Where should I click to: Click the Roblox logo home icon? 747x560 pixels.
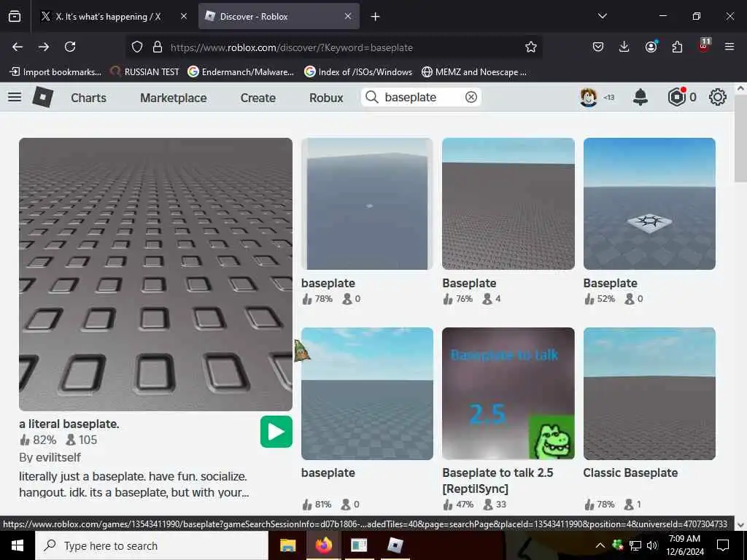(x=43, y=97)
